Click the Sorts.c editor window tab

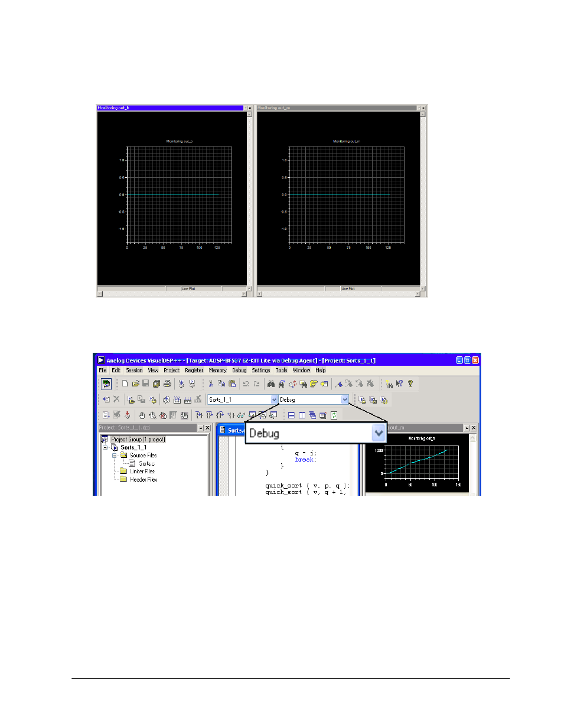(231, 430)
